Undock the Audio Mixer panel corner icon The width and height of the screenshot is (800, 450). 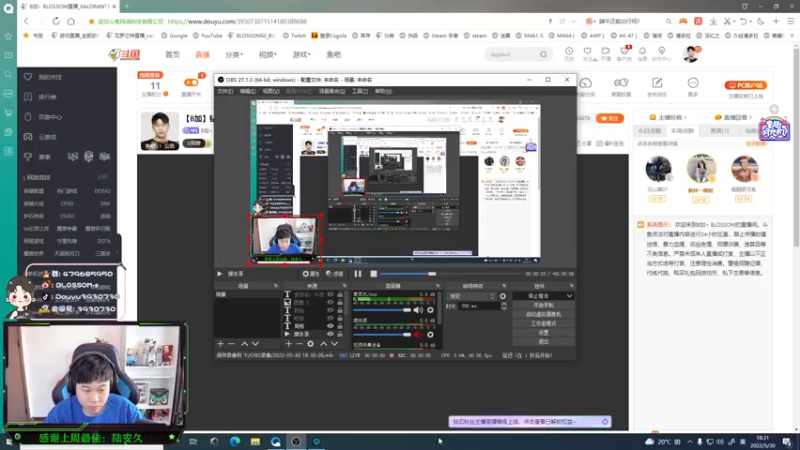click(x=437, y=286)
